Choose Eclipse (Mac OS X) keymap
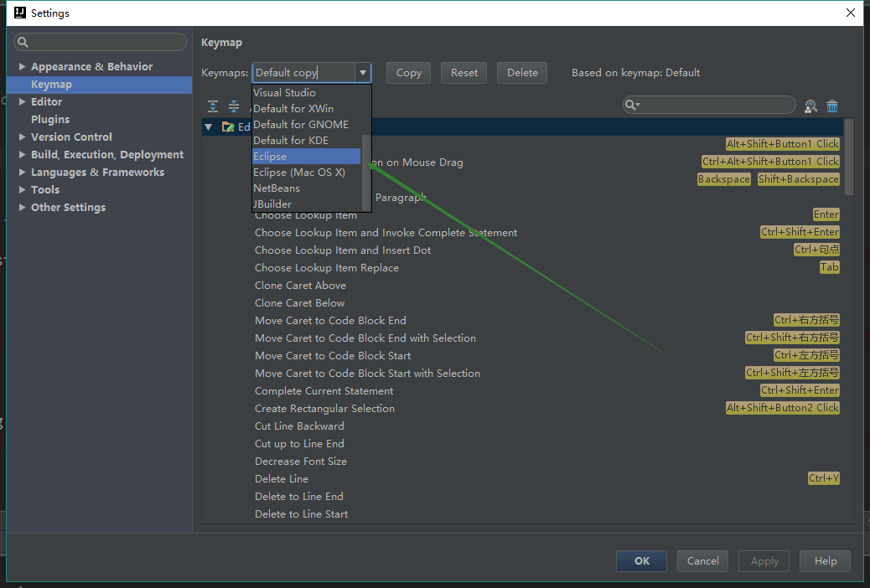870x588 pixels. coord(307,173)
